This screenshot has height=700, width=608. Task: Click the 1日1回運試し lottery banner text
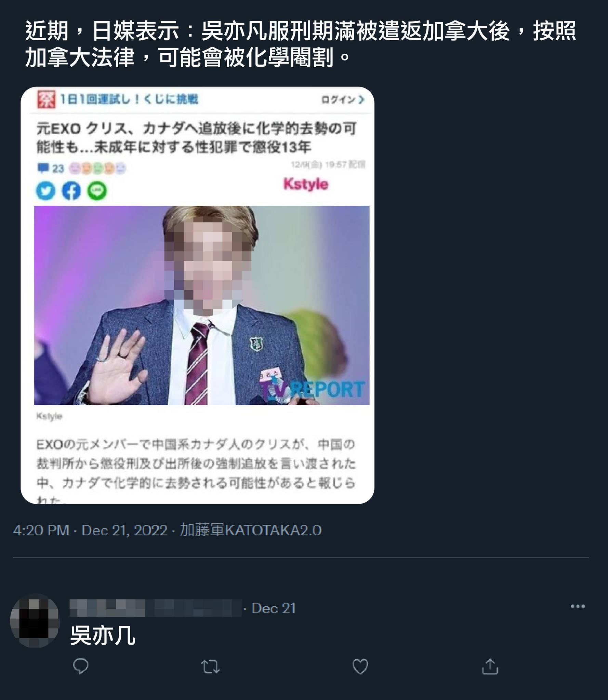(129, 99)
